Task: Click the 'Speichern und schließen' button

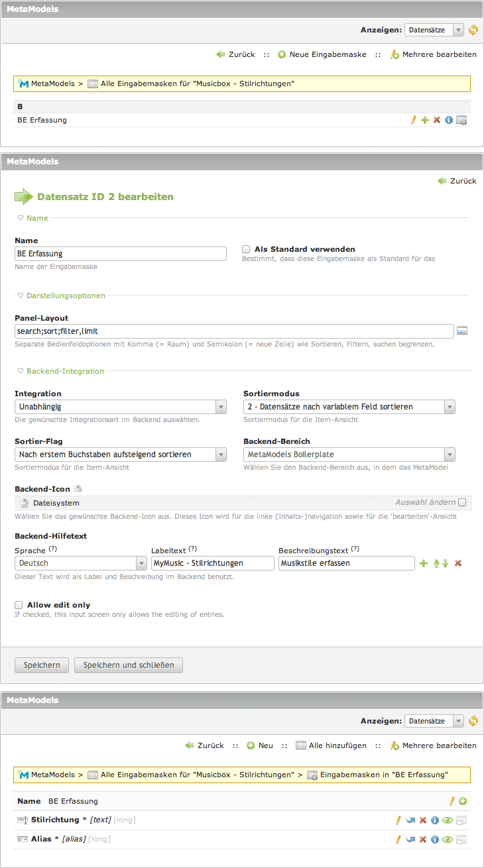Action: click(x=128, y=665)
